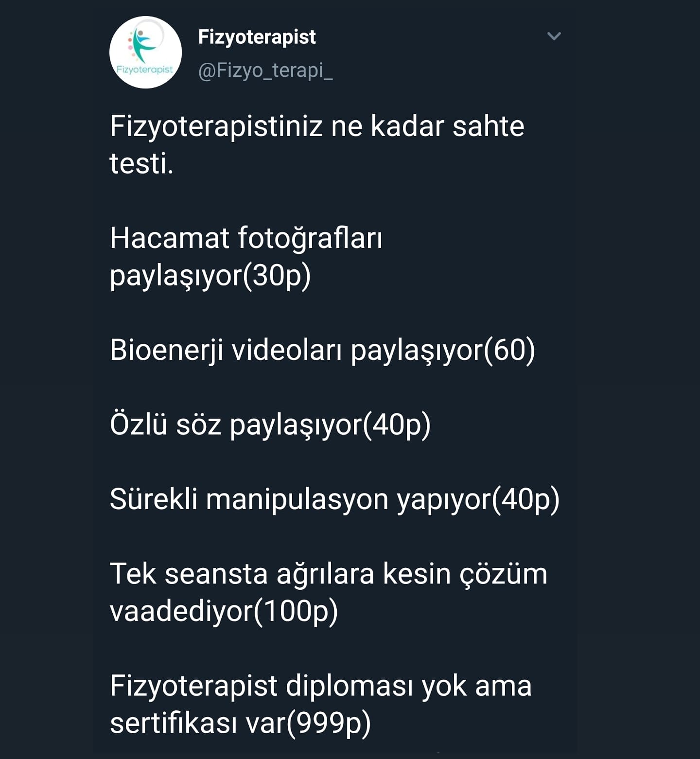
Task: Click the word 'Bioenerji' in the tweet
Action: (x=167, y=350)
